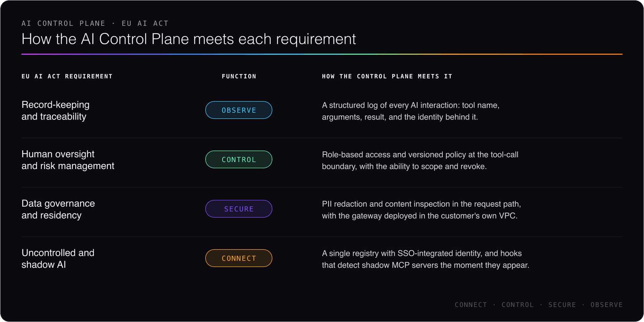Click the 'AI CONTROL PLANE · EU AI ACT' eyebrow text
644x322 pixels.
tap(95, 23)
